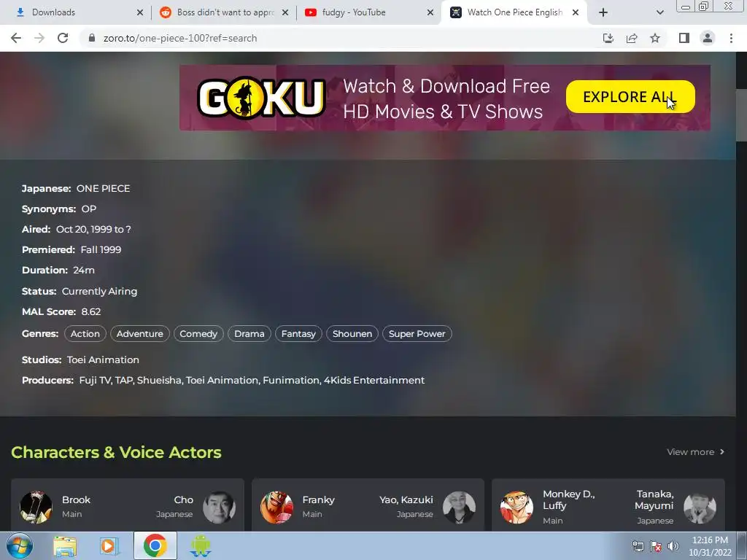Close the fudgy YouTube tab

tap(430, 12)
